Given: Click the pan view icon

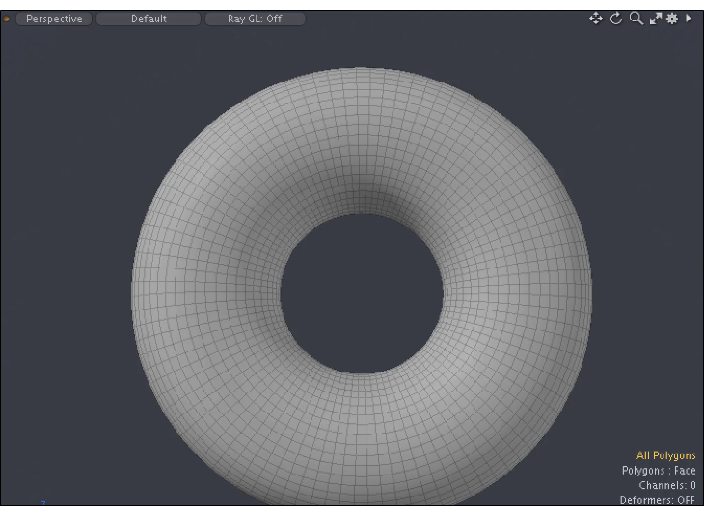Looking at the screenshot, I should [596, 18].
